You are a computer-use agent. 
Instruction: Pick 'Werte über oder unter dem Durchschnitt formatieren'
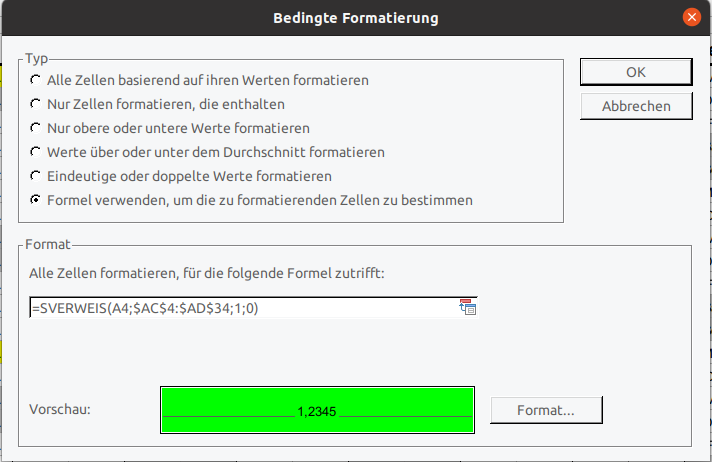point(37,152)
